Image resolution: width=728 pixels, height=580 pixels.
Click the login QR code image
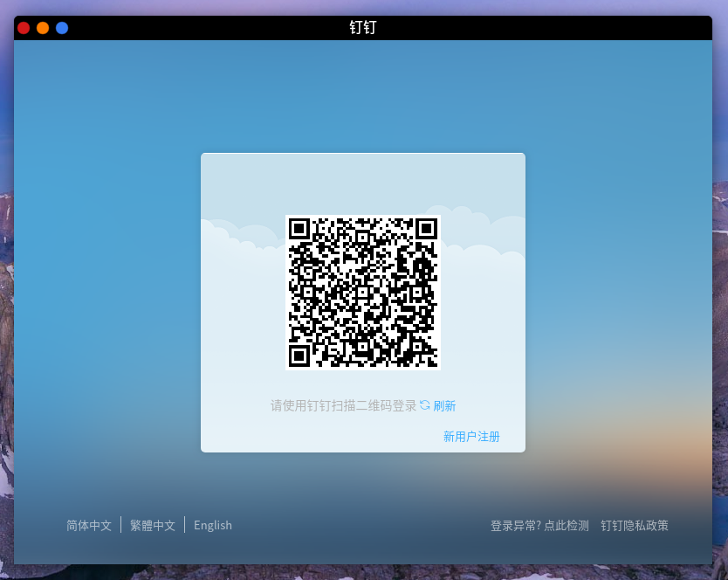point(363,293)
